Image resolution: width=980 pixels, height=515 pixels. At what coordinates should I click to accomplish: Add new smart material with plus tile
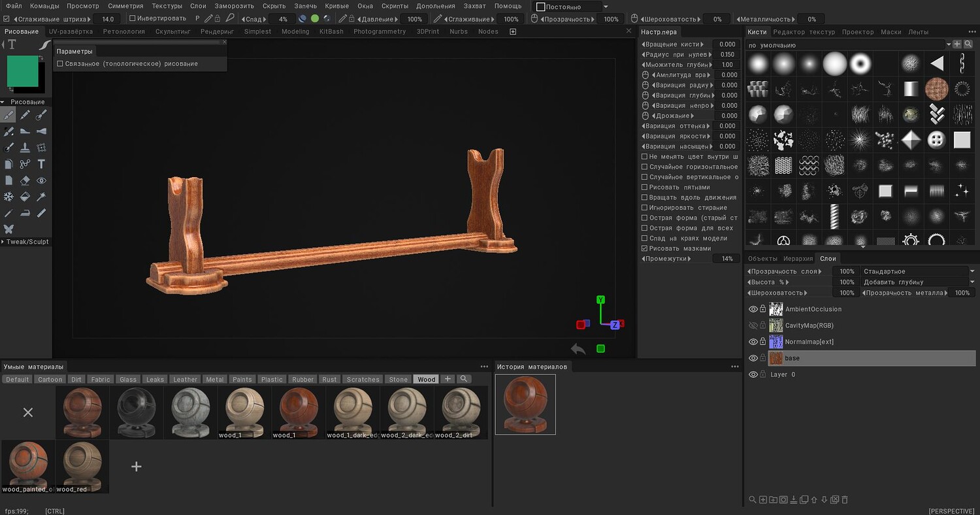point(136,466)
